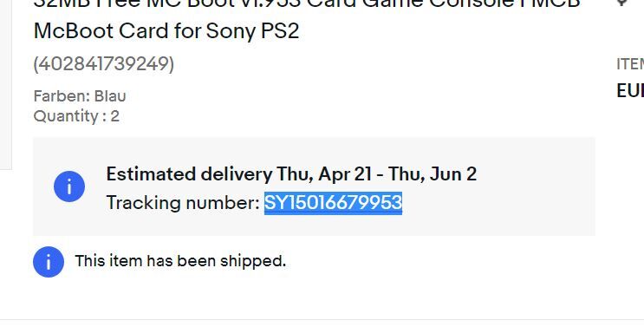Click the Tracking number: label

183,203
